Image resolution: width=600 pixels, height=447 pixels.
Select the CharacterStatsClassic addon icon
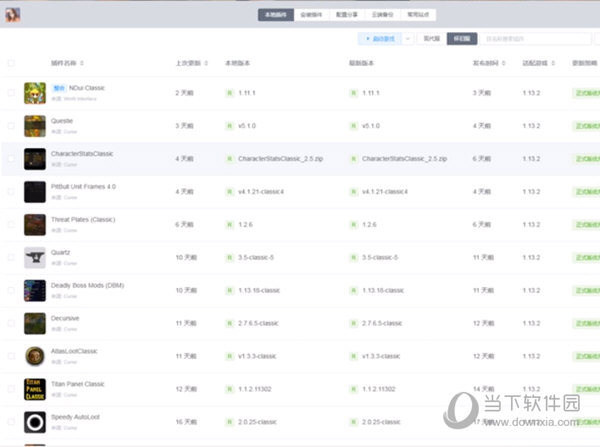[x=35, y=159]
